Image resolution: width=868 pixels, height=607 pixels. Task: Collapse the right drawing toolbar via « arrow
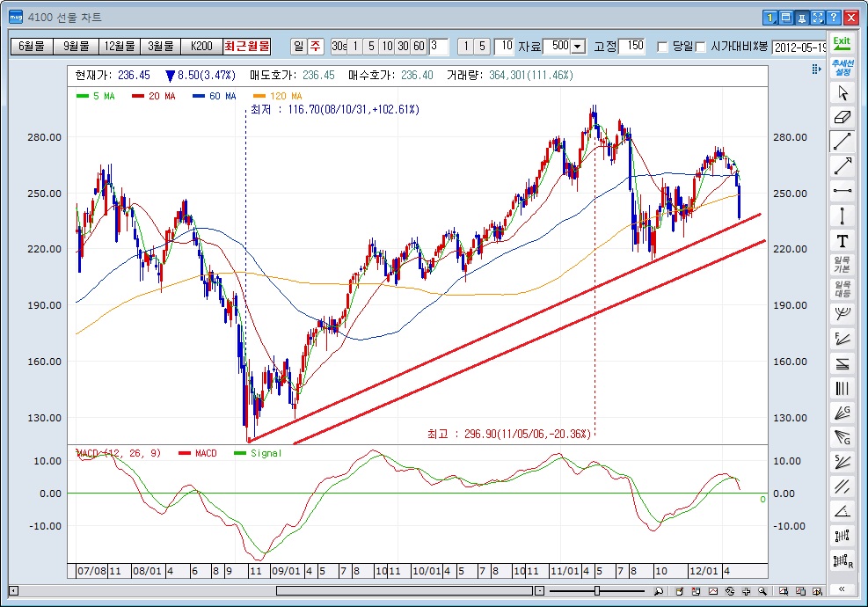pos(842,589)
